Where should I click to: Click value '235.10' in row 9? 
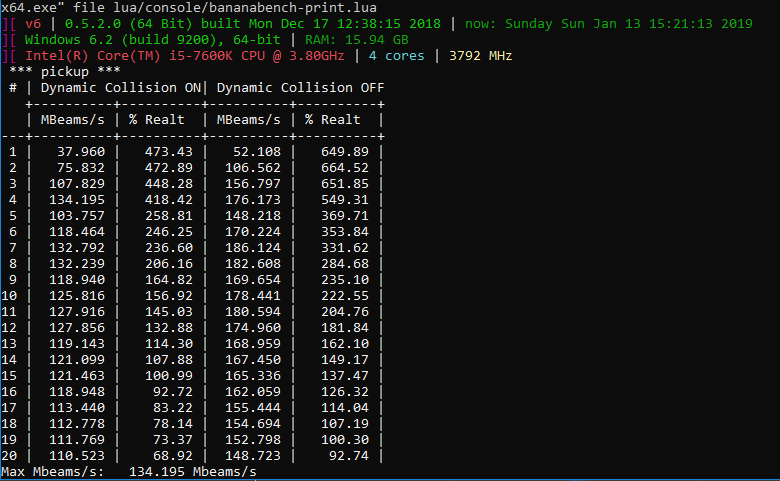coord(345,280)
